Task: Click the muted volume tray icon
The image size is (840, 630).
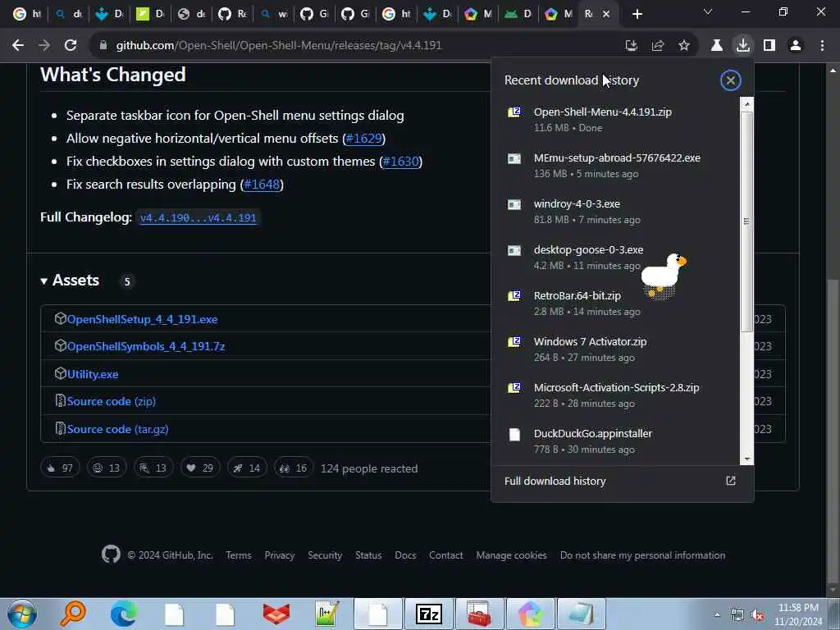Action: coord(757,615)
